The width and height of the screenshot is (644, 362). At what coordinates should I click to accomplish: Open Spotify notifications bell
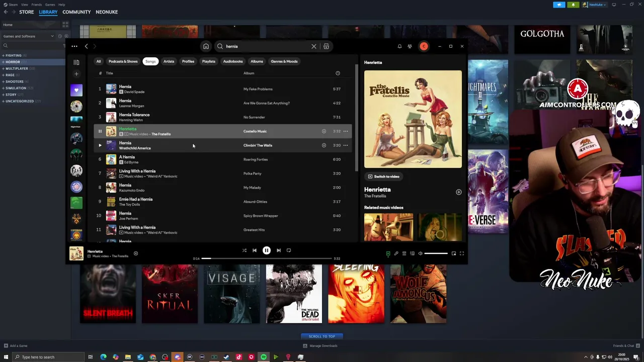399,46
